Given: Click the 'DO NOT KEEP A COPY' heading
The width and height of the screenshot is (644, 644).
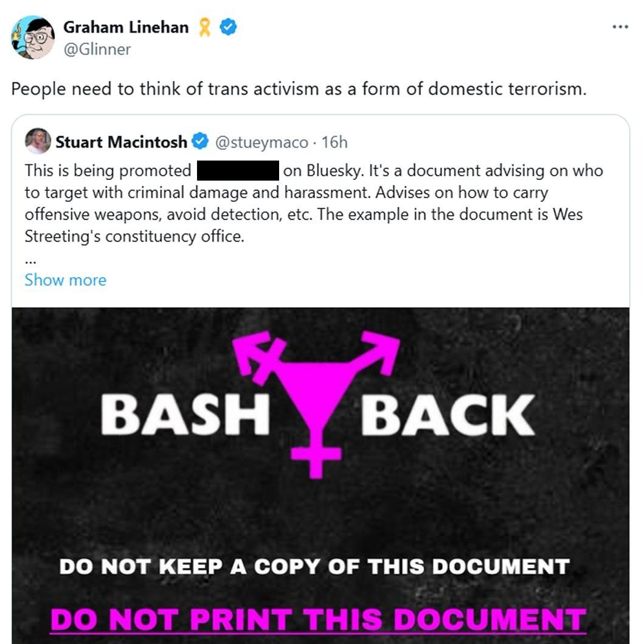Looking at the screenshot, I should [314, 567].
